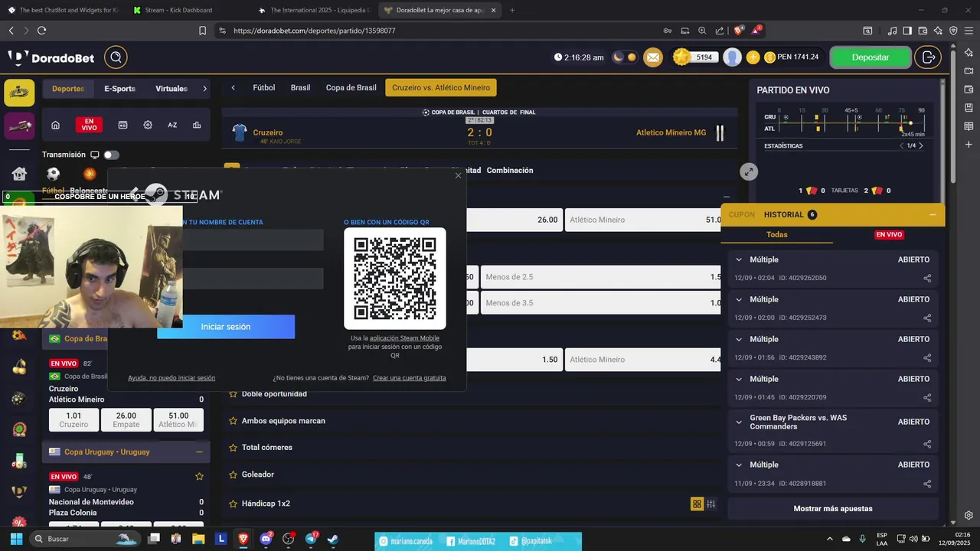Go to next statistics page arrow
This screenshot has width=980, height=551.
(920, 145)
